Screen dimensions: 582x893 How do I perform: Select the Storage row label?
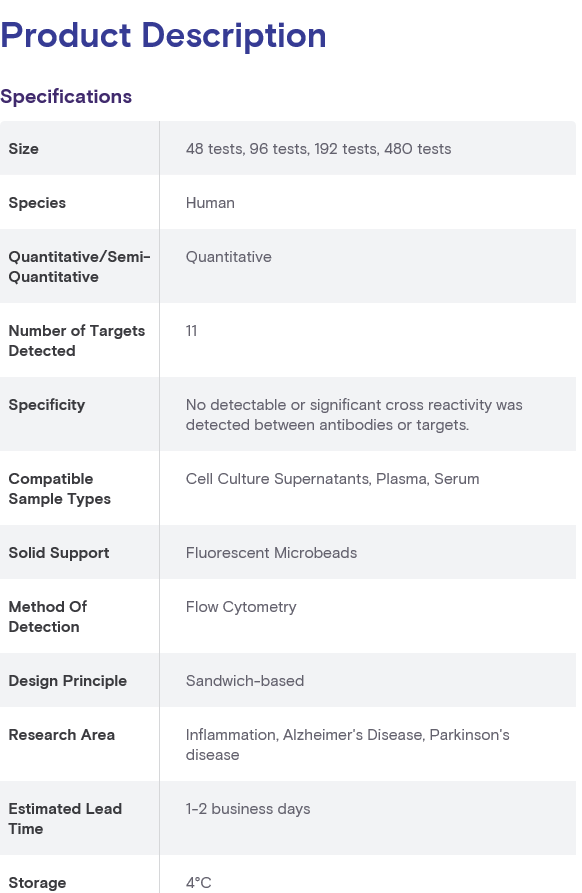[37, 883]
